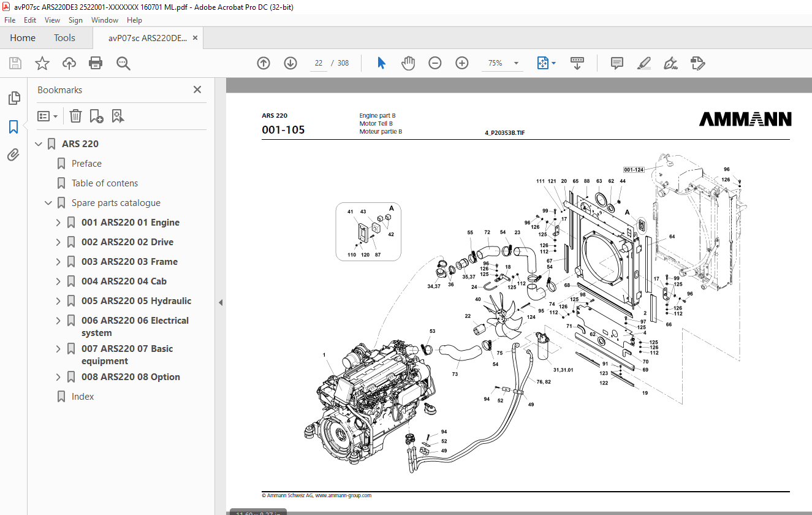Image resolution: width=812 pixels, height=515 pixels.
Task: Zoom out with the minus button
Action: coord(435,63)
